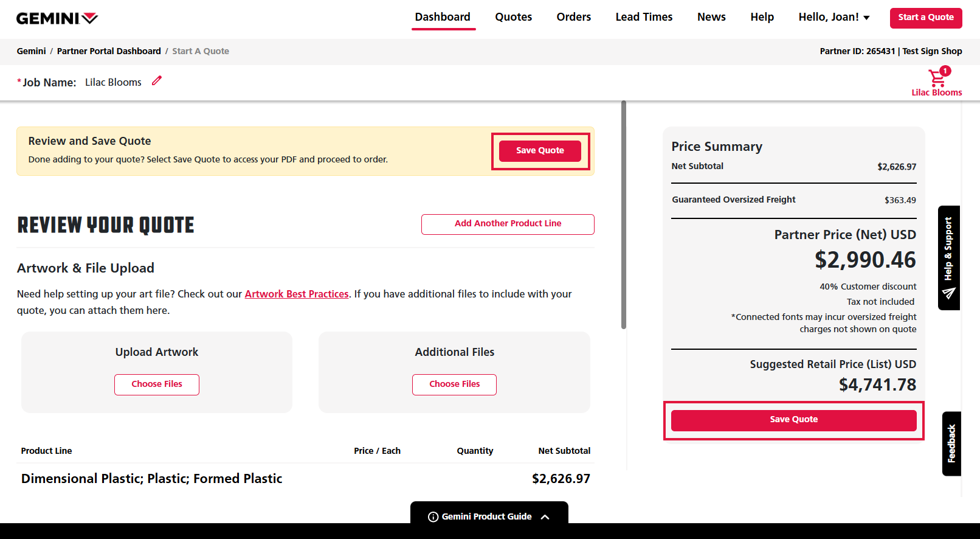Click the Gemini Product Guide info icon
The width and height of the screenshot is (980, 539).
[433, 516]
